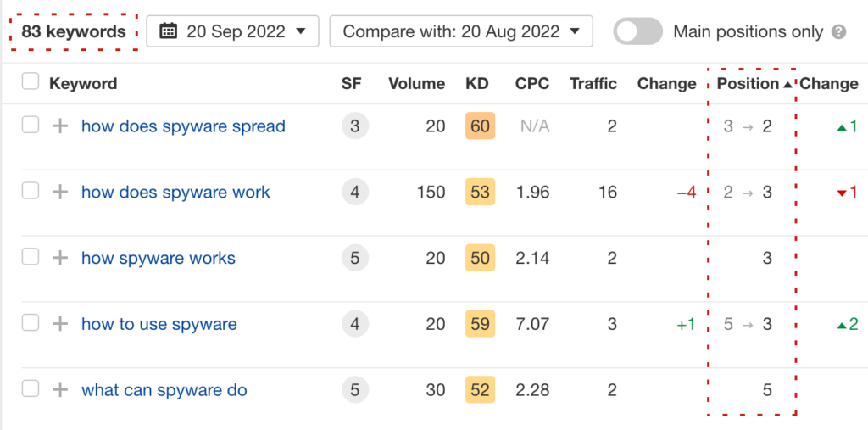Expand the plus icon for how spyware works
The width and height of the screenshot is (868, 430).
(60, 259)
